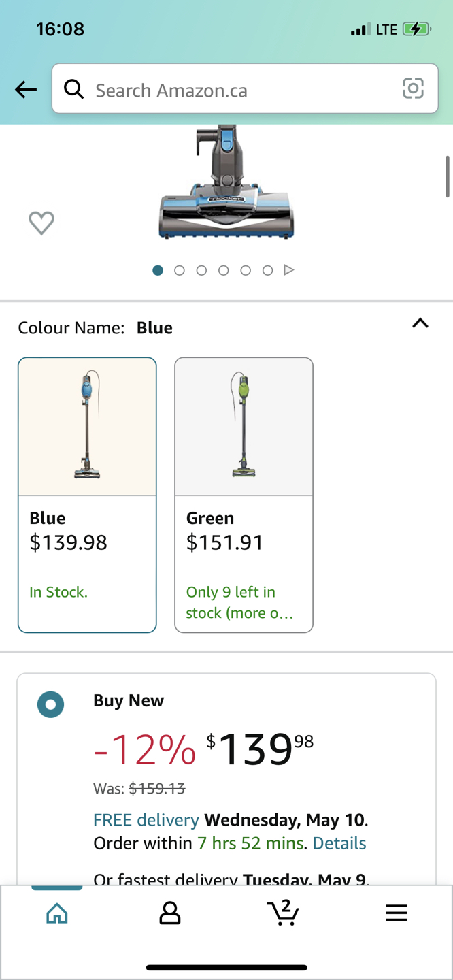Image resolution: width=453 pixels, height=980 pixels.
Task: Tap the camera scan icon in search
Action: (x=413, y=88)
